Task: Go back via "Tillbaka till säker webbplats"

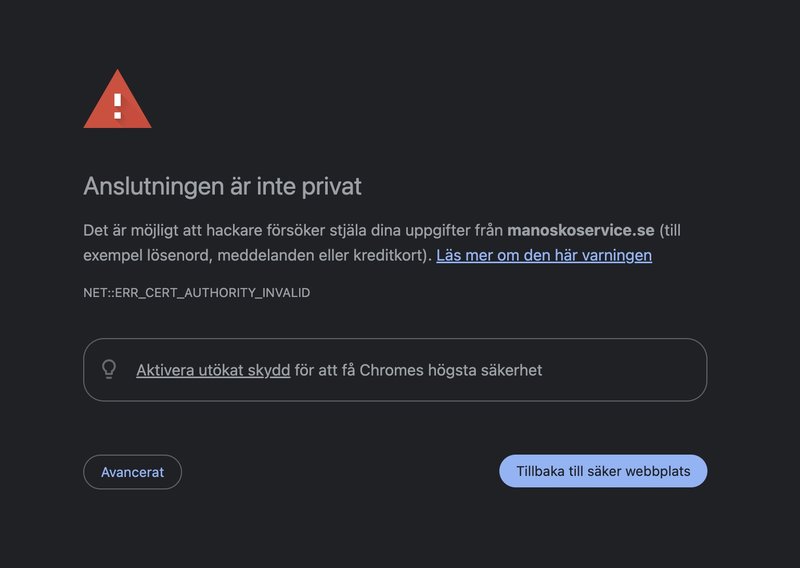Action: coord(603,471)
